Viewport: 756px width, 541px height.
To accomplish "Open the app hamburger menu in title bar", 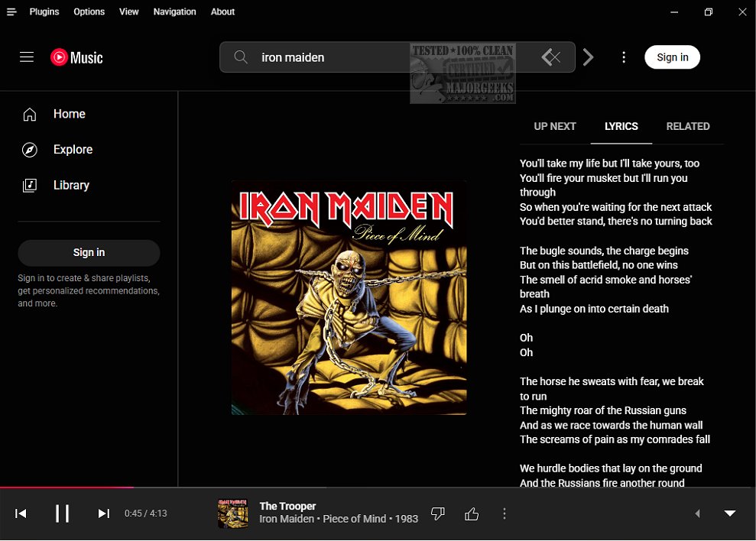I will [11, 11].
